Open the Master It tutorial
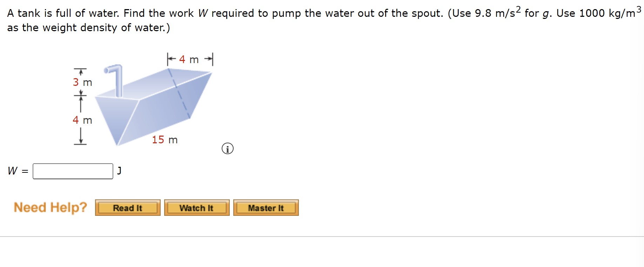The height and width of the screenshot is (267, 644). (x=266, y=208)
